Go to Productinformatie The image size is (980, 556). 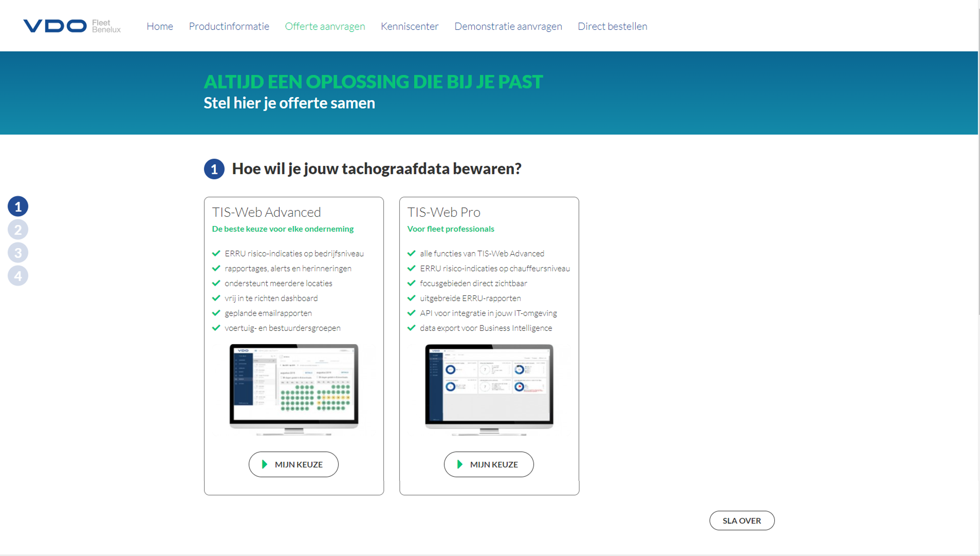[x=229, y=26]
